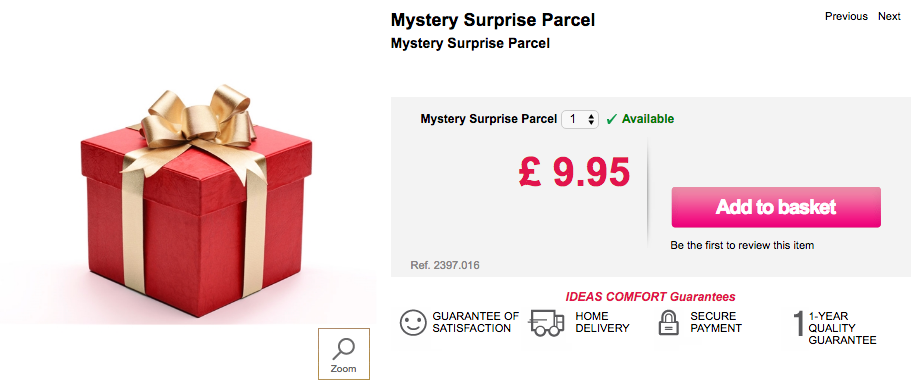Image resolution: width=914 pixels, height=386 pixels.
Task: Click the 1-Year Quality Guarantee label
Action: pyautogui.click(x=842, y=328)
